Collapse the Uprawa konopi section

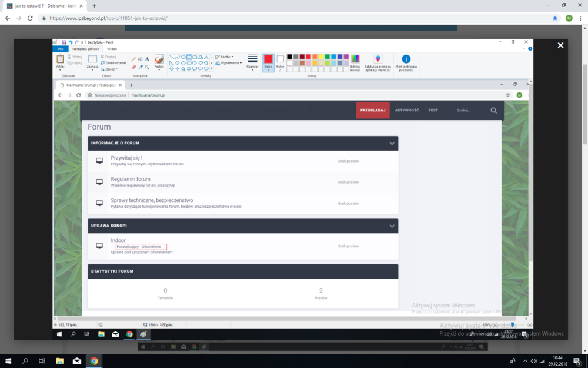click(x=392, y=226)
